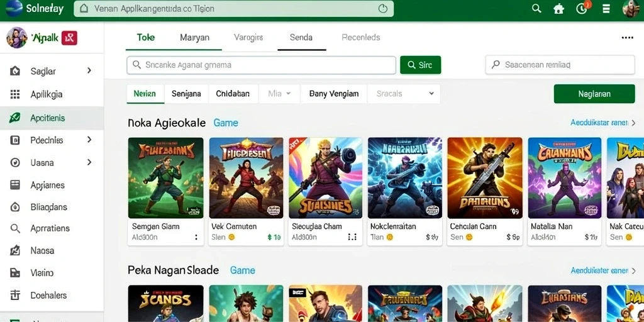Click the Solnetay globe logo

click(14, 9)
